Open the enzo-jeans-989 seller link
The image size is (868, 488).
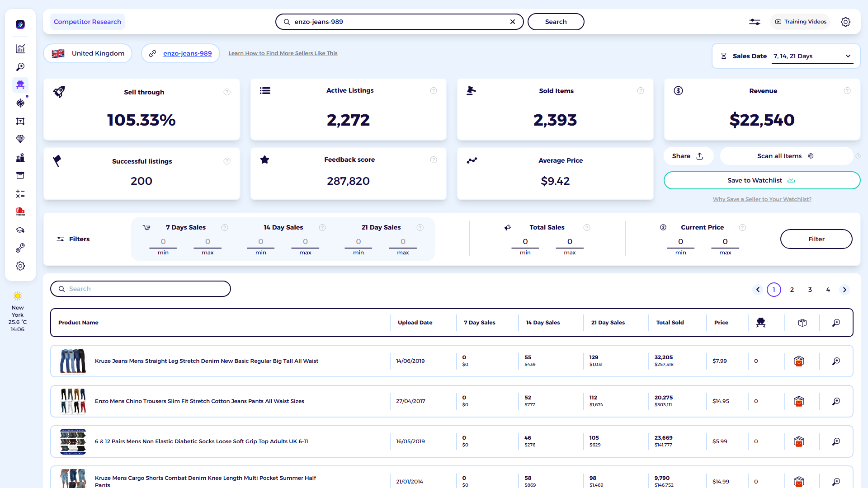187,53
